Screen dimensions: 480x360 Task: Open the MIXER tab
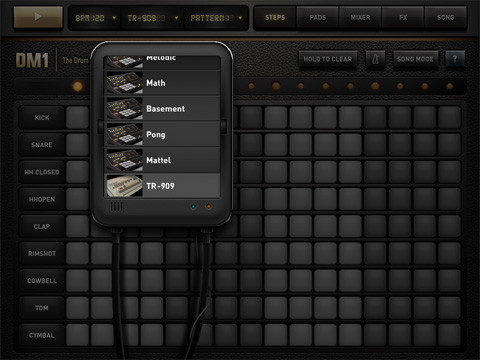[x=360, y=17]
